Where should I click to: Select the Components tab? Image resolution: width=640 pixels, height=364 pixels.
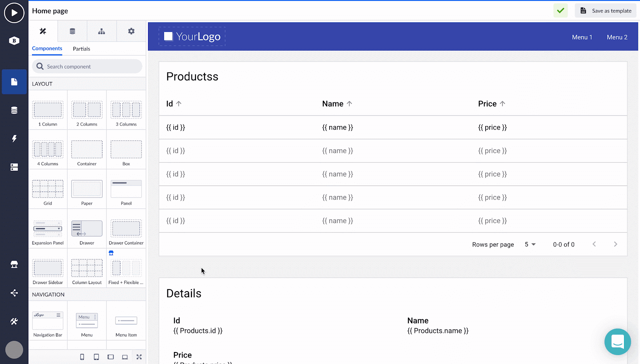47,48
